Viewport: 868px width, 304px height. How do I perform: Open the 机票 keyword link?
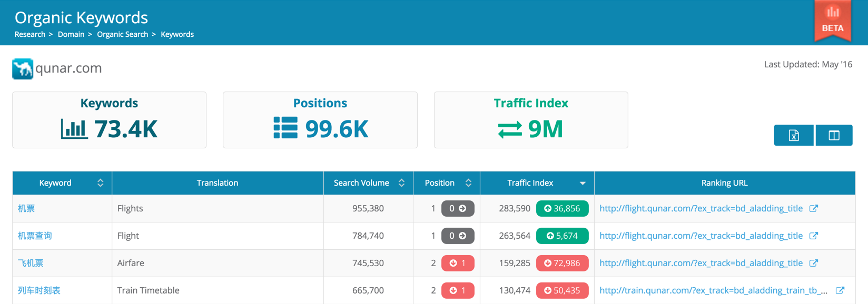tap(26, 208)
